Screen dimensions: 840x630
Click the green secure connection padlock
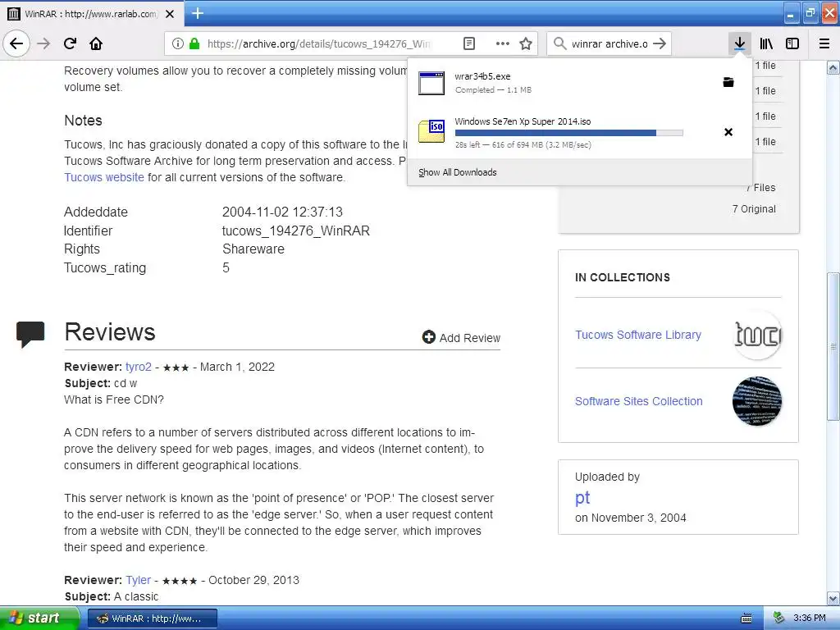pyautogui.click(x=194, y=43)
